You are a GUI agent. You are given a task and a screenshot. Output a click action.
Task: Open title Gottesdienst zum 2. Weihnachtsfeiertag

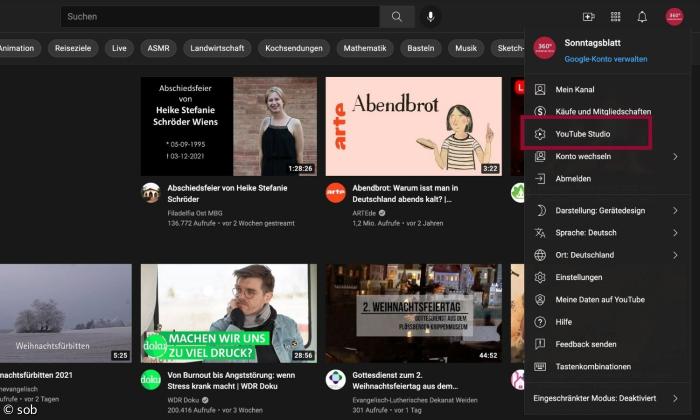405,381
